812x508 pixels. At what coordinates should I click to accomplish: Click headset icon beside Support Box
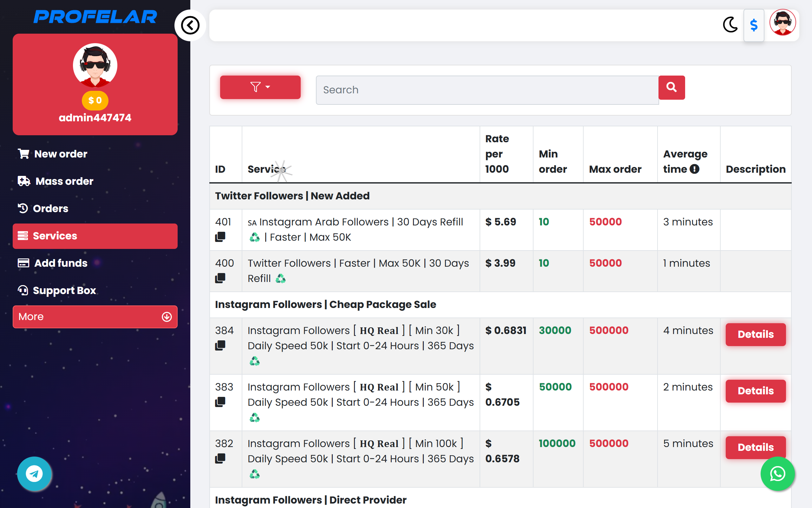(23, 290)
